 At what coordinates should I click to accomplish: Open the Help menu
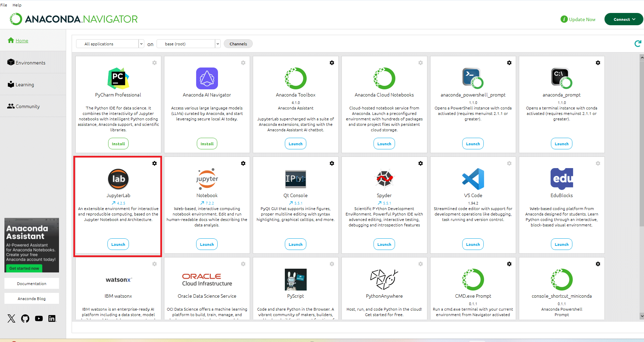tap(17, 5)
